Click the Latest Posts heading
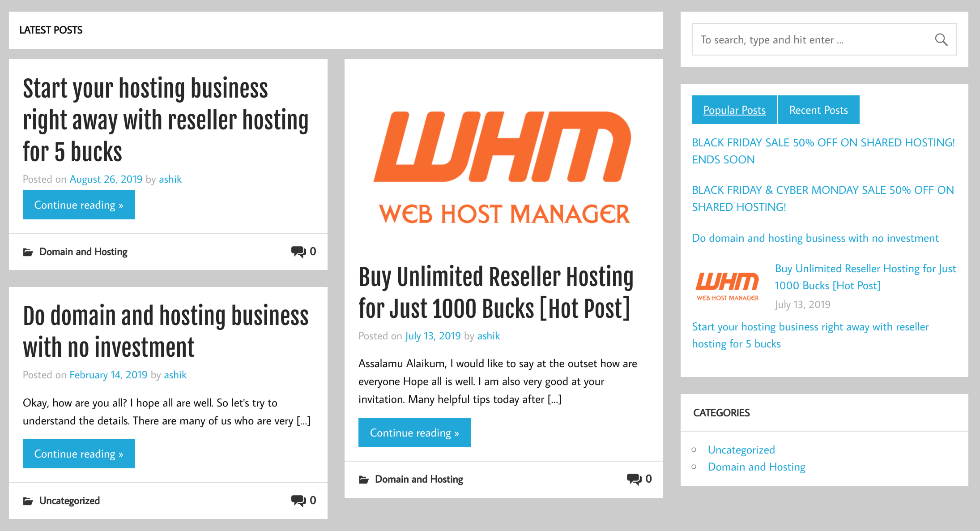 (51, 30)
